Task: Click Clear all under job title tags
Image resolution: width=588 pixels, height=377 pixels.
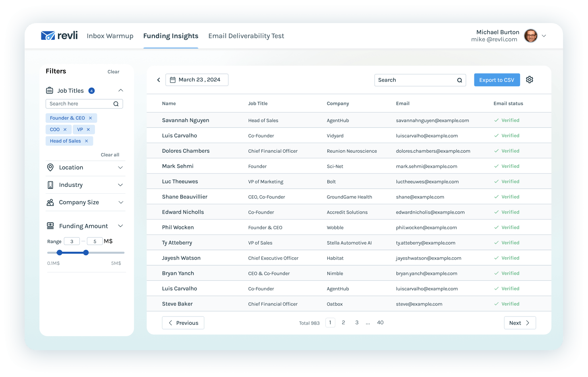Action: pos(110,155)
